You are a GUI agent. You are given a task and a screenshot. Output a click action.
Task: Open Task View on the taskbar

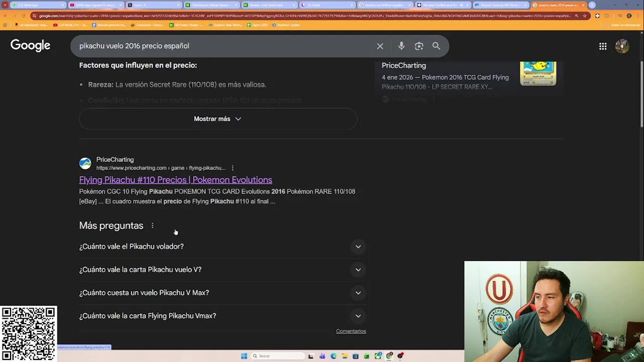click(x=311, y=356)
